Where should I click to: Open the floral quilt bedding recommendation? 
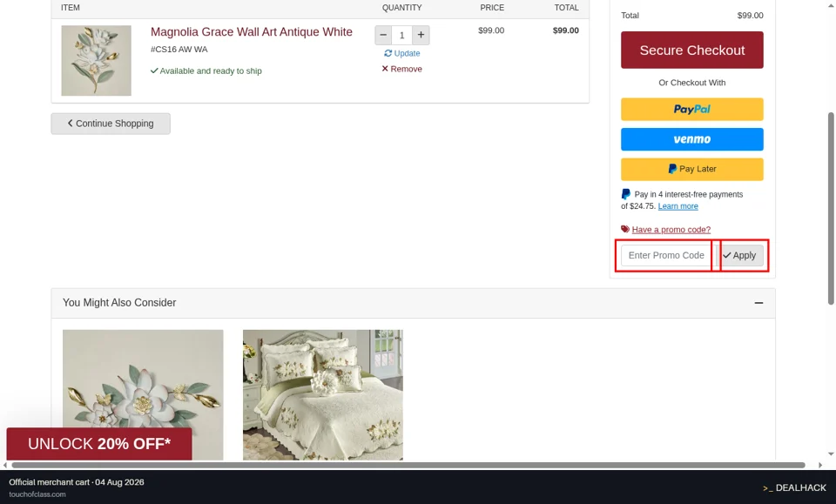click(x=323, y=395)
